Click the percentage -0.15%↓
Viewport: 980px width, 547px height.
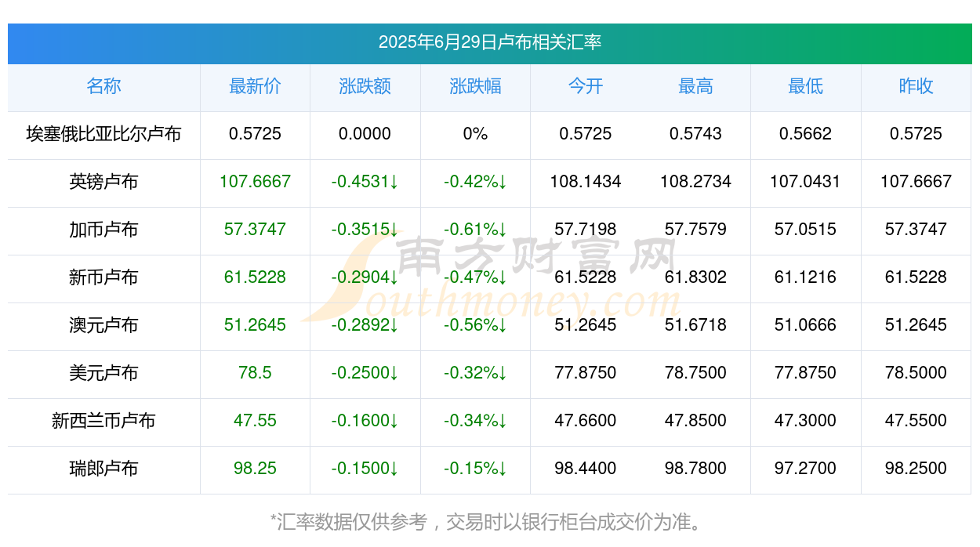coord(475,469)
